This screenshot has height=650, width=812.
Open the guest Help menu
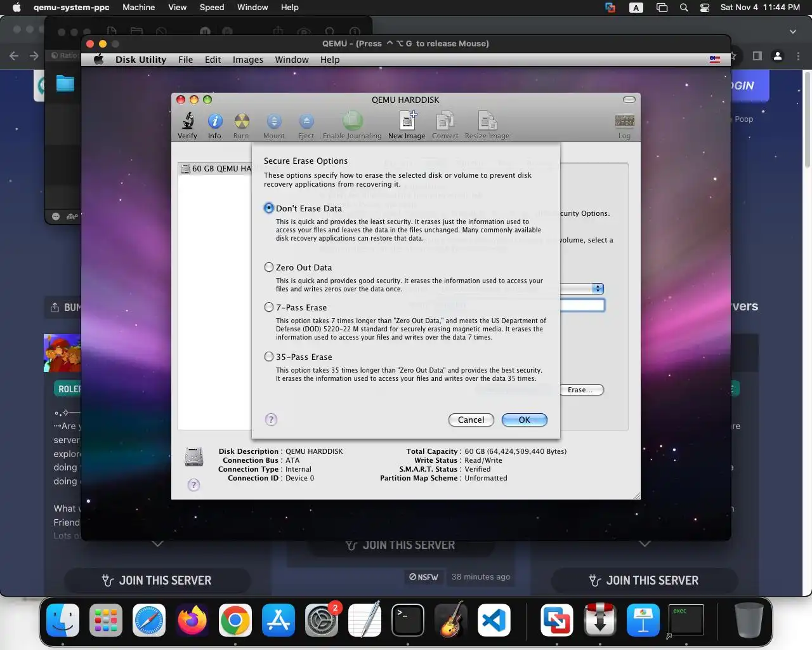(x=330, y=60)
